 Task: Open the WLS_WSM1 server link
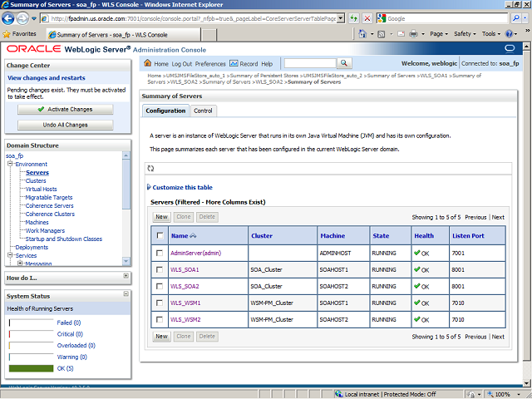(185, 303)
